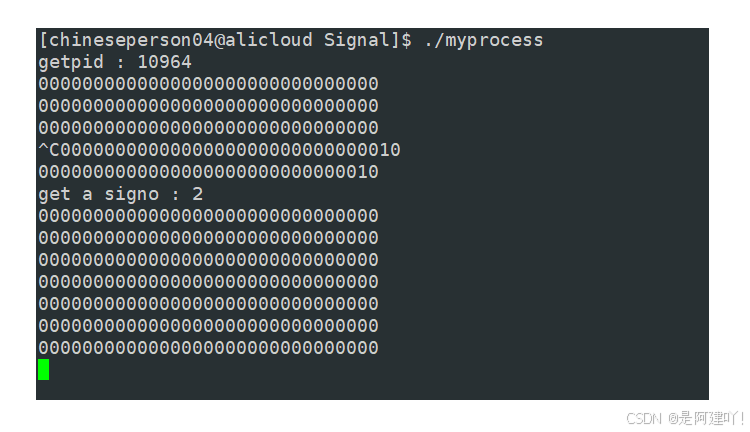Click the third zero line under getpid
The image size is (750, 432).
click(x=209, y=128)
